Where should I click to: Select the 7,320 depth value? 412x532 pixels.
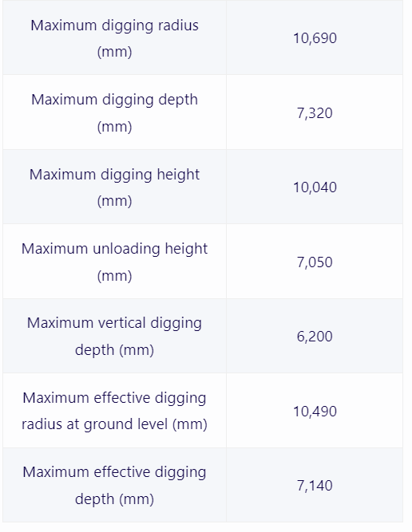(x=315, y=113)
